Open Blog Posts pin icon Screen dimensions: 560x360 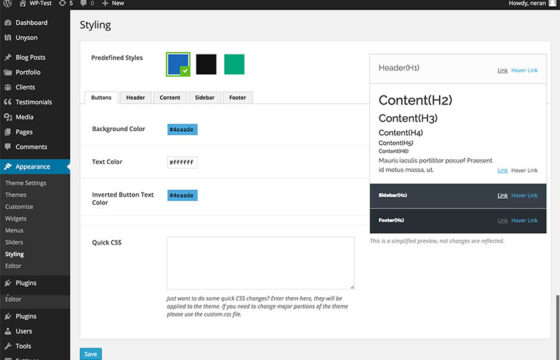[8, 58]
